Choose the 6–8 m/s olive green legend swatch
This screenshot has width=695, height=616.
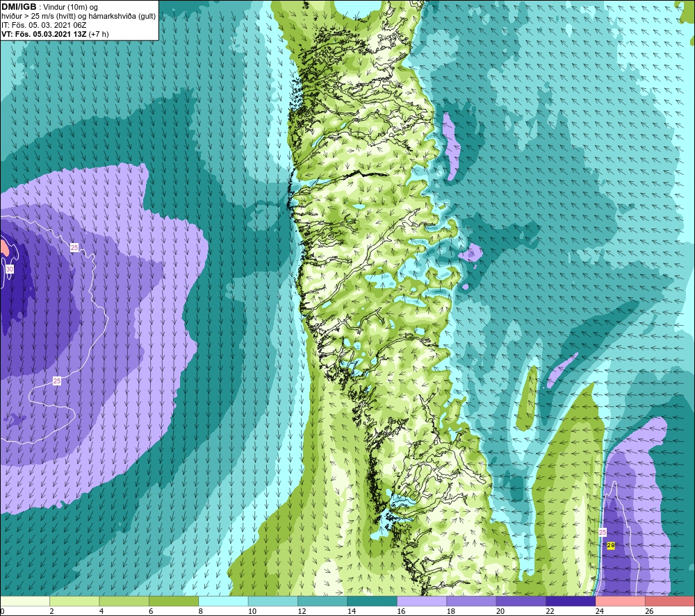174,601
